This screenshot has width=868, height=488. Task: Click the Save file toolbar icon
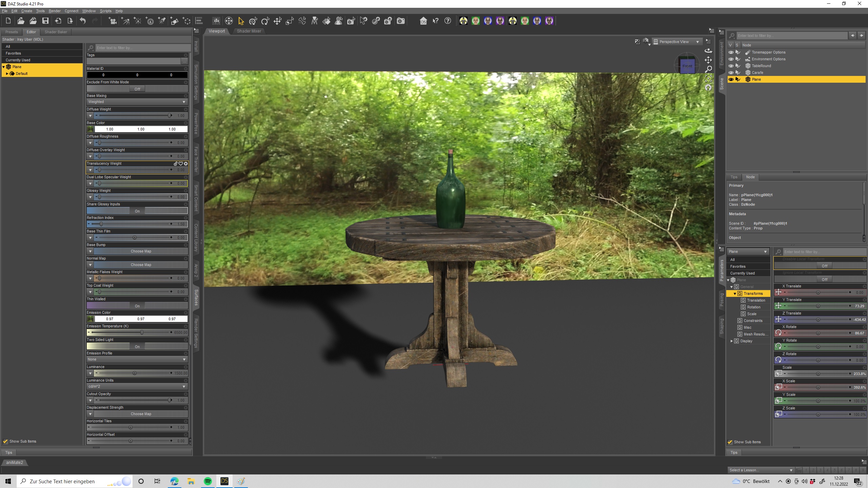[45, 21]
